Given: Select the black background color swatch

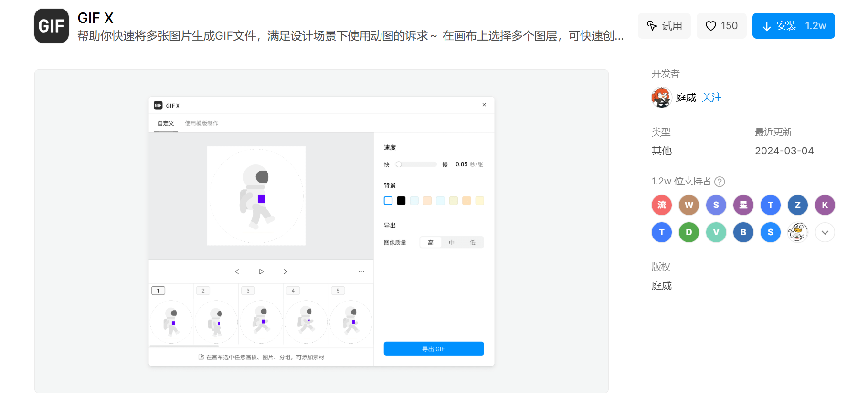Looking at the screenshot, I should tap(401, 201).
